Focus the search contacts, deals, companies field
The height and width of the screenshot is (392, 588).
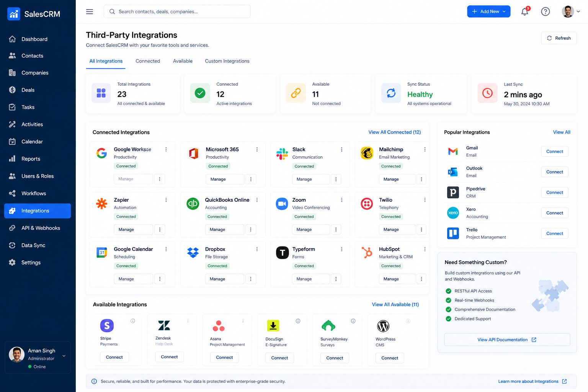click(177, 11)
